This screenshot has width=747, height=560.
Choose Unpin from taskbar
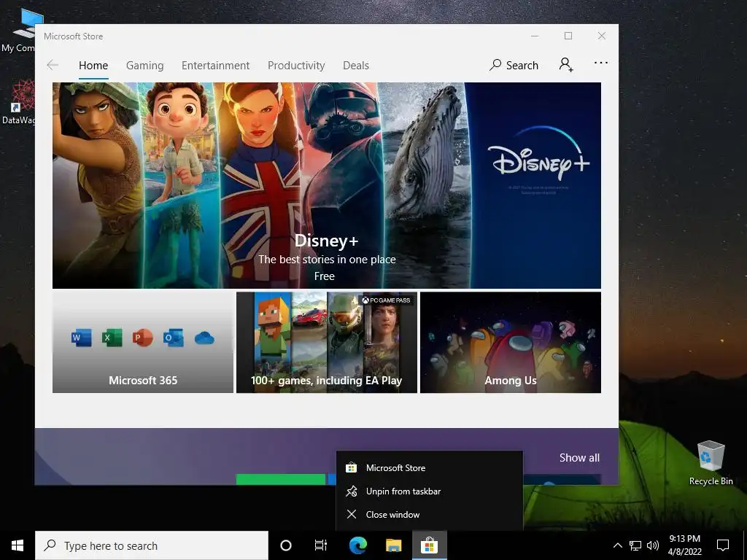click(x=429, y=491)
